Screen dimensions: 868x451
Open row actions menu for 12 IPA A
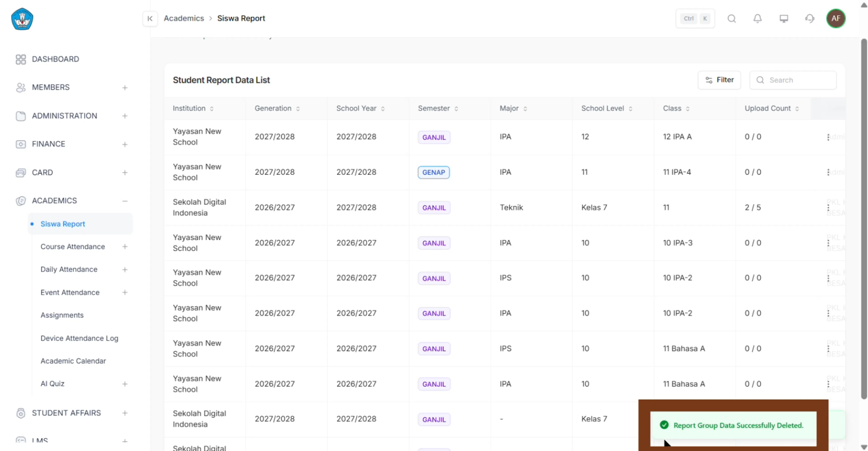coord(828,137)
